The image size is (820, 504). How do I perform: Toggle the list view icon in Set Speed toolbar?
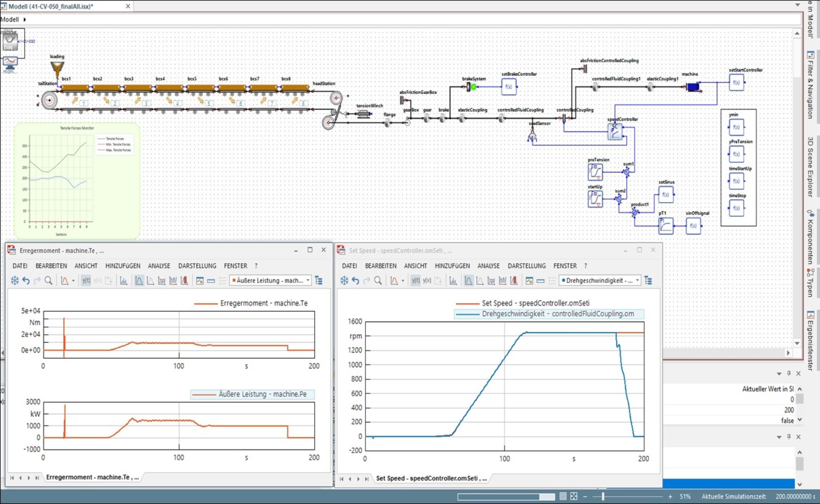pyautogui.click(x=551, y=280)
